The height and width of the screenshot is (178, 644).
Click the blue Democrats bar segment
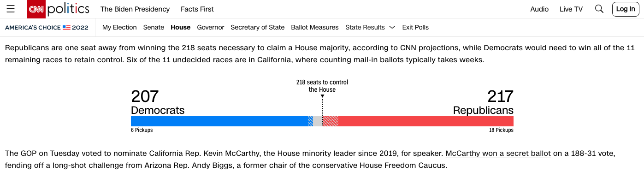click(219, 121)
